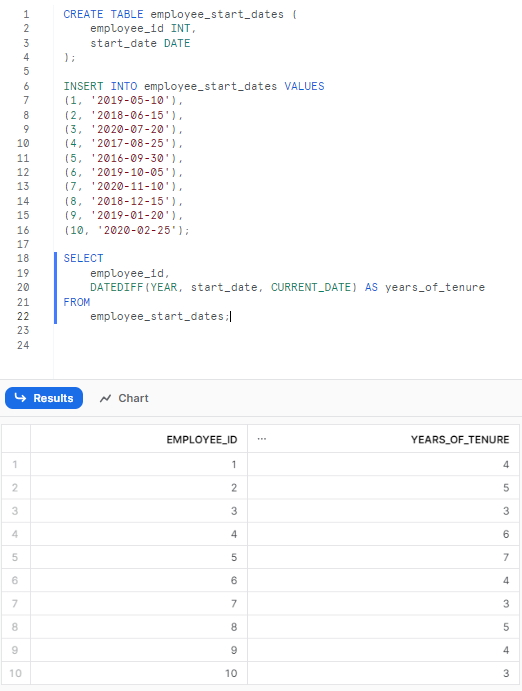Click EMPLOYEE_ID cell with value 8
522x691 pixels.
[x=139, y=627]
